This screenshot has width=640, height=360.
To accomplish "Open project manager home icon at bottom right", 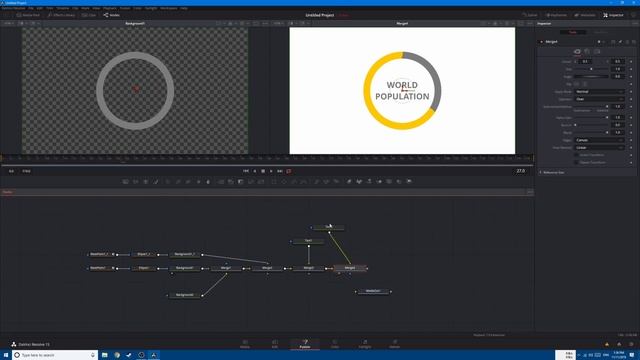I will (x=619, y=344).
